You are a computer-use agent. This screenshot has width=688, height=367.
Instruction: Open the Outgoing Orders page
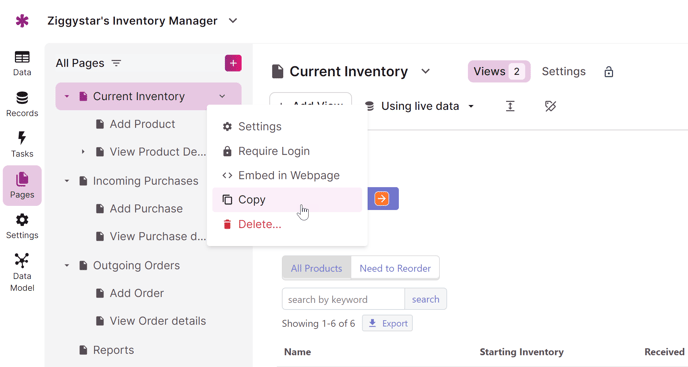[x=136, y=266]
